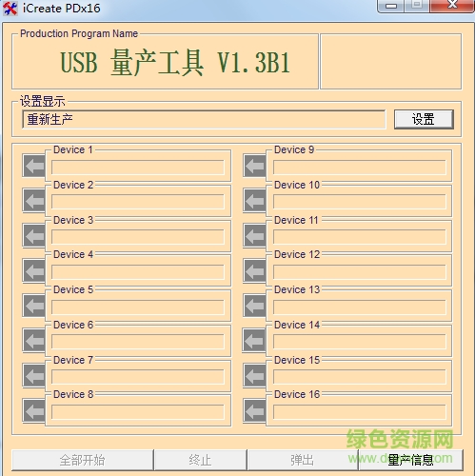475x476 pixels.
Task: Click the 全部开始 start-all button
Action: click(x=83, y=460)
